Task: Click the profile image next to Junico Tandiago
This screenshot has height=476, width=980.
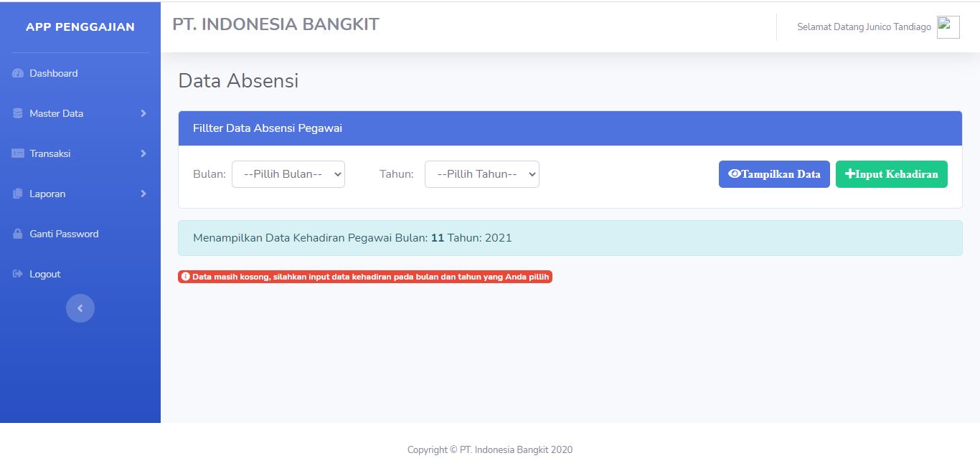Action: (948, 27)
